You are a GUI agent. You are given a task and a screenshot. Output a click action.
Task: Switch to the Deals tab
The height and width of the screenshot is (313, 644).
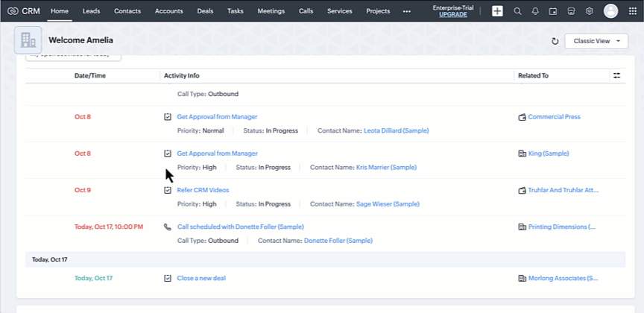[x=205, y=11]
